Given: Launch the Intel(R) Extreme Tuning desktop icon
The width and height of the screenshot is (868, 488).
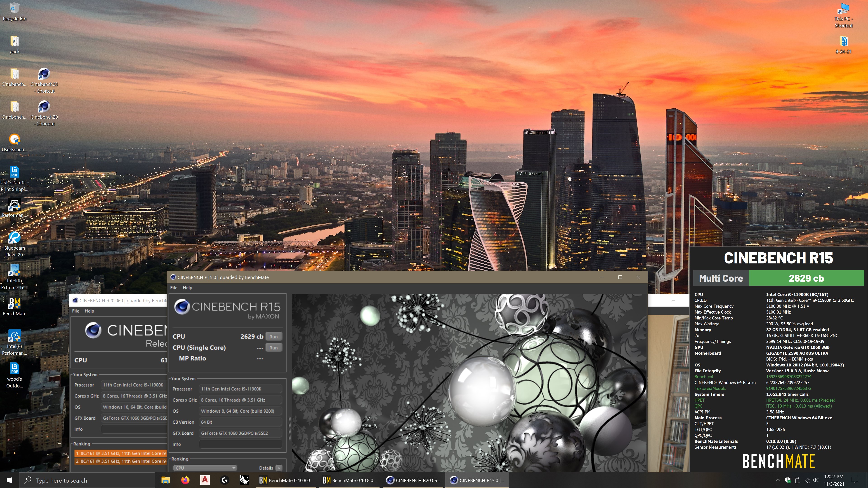Looking at the screenshot, I should click(x=14, y=277).
